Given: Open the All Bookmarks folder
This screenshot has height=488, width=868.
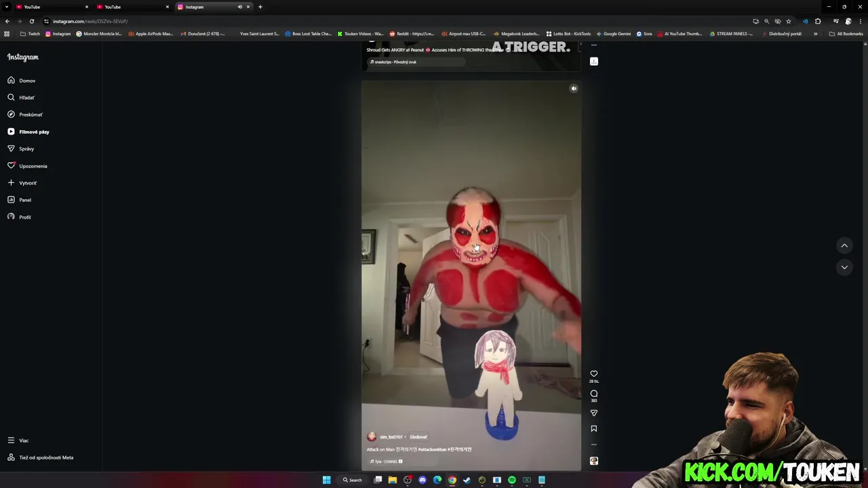Looking at the screenshot, I should pos(846,34).
